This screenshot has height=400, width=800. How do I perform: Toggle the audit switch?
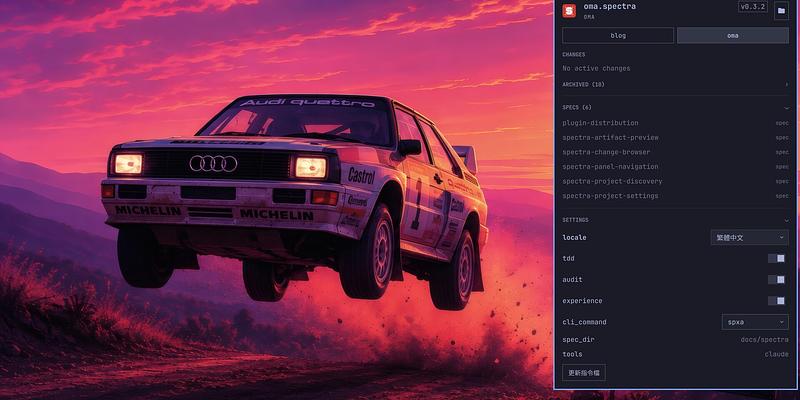777,280
